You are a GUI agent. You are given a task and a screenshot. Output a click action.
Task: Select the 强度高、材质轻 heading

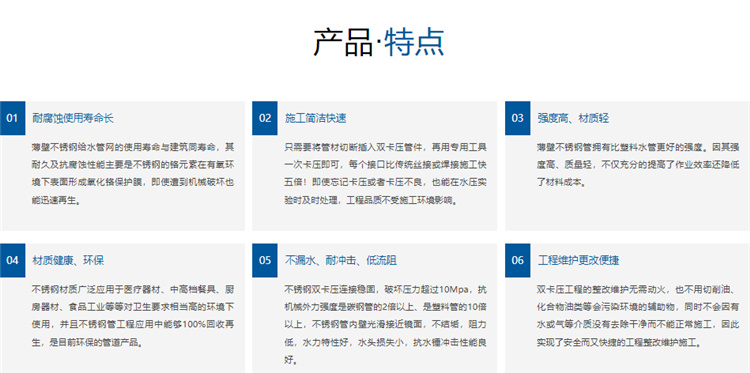point(574,118)
